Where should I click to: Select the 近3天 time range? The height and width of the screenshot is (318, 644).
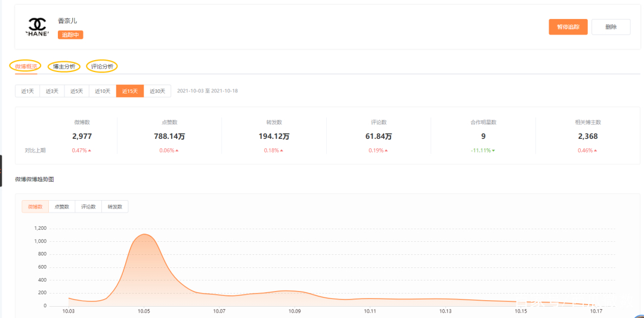pyautogui.click(x=52, y=91)
